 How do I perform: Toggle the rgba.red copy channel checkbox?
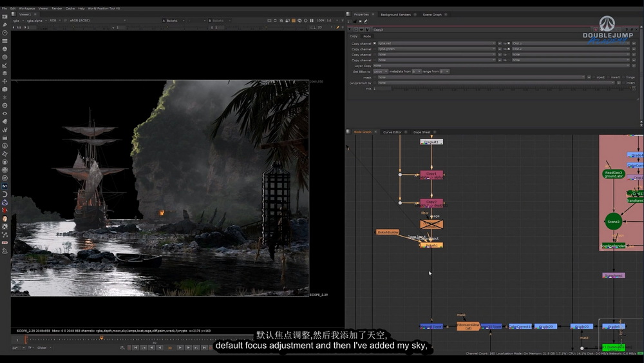375,43
